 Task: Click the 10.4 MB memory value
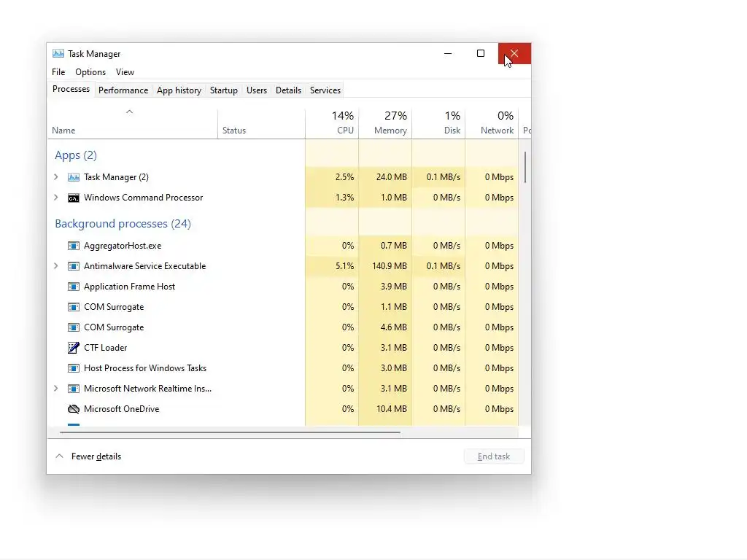click(x=392, y=409)
